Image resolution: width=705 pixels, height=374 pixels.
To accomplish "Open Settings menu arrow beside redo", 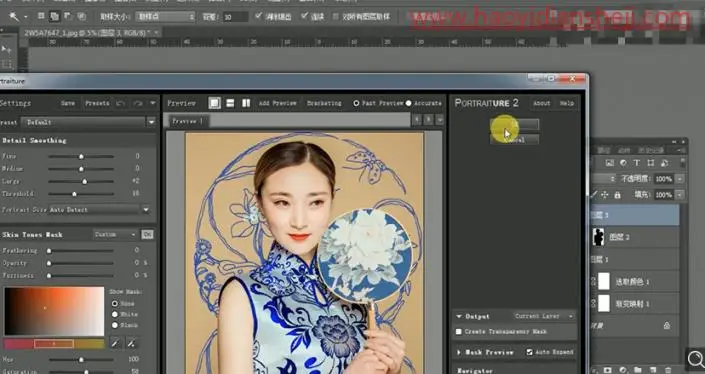I will (x=153, y=103).
